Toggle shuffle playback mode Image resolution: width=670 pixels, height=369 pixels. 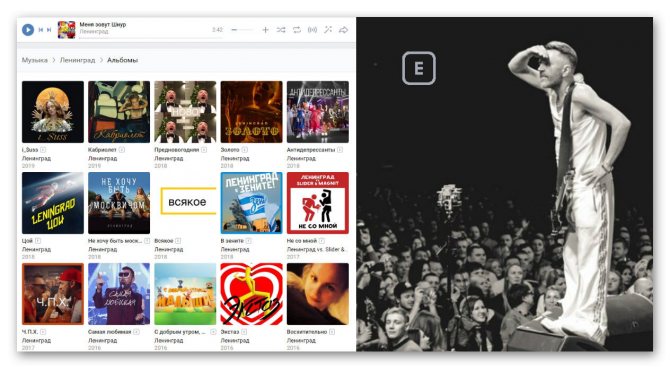[x=281, y=30]
